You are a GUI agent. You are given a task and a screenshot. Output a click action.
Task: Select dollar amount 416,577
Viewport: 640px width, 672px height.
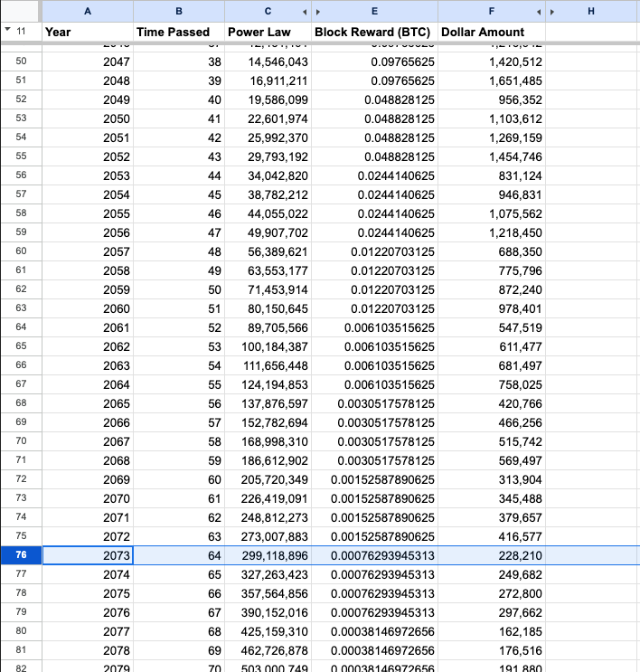492,536
